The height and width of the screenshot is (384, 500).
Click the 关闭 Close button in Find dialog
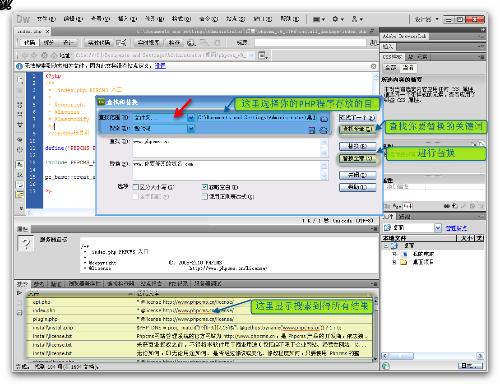pyautogui.click(x=357, y=175)
